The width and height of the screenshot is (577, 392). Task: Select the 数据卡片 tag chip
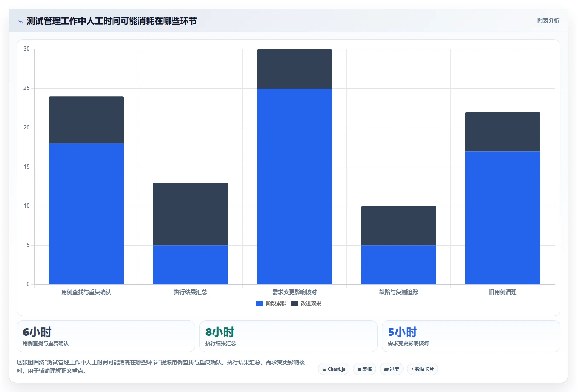coord(422,369)
